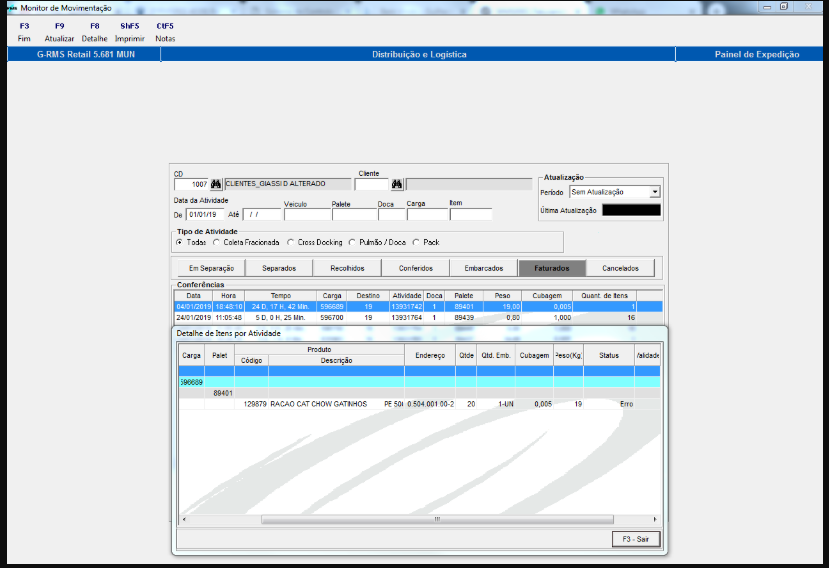Click the Status column header in detail grid
Viewport: 829px width, 568px height.
click(609, 355)
